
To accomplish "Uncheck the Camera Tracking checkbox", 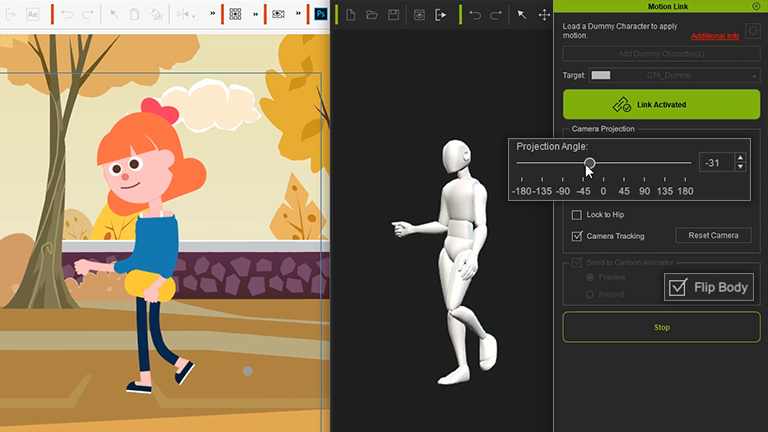I will (x=576, y=236).
